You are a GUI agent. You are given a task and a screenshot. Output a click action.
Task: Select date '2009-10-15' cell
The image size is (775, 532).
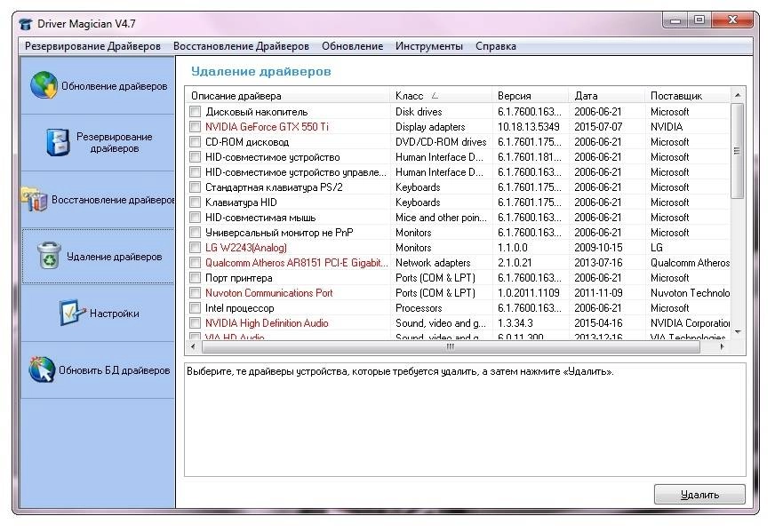point(598,248)
